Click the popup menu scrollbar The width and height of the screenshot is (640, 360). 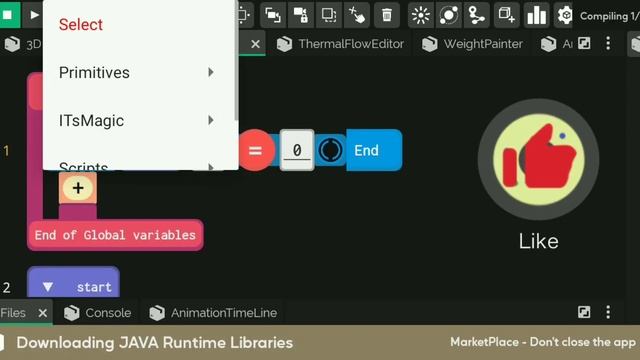pyautogui.click(x=236, y=61)
